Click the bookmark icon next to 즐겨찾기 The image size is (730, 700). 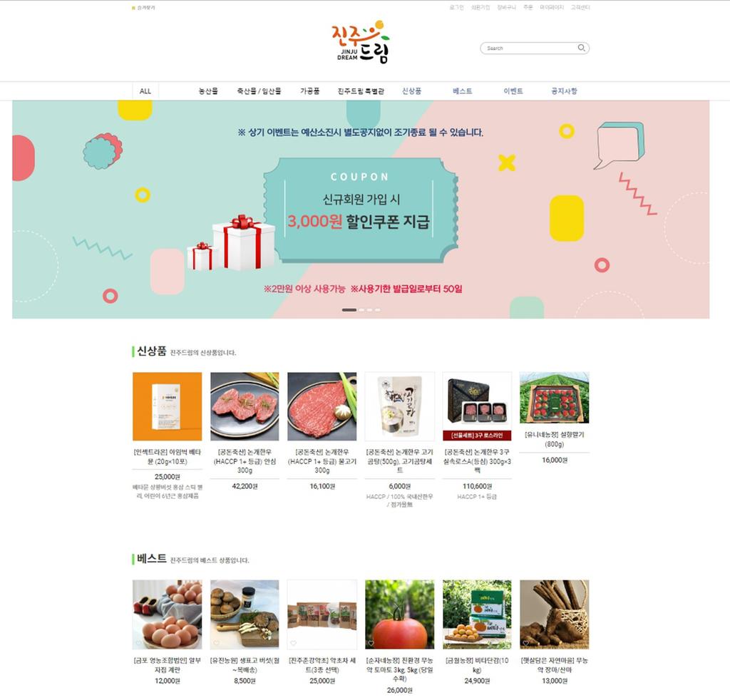tap(133, 8)
